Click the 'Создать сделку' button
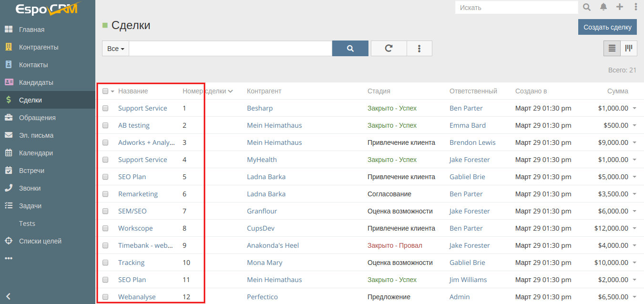644x304 pixels. tap(607, 27)
